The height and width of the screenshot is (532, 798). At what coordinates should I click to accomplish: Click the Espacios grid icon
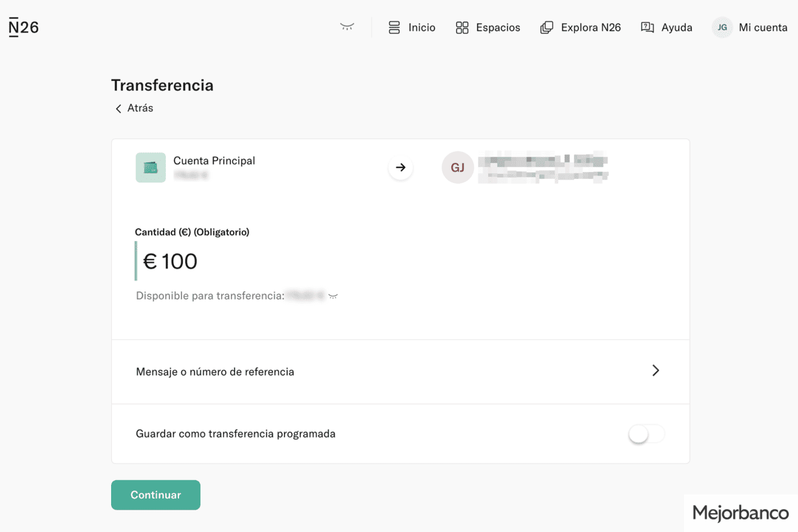(x=462, y=28)
